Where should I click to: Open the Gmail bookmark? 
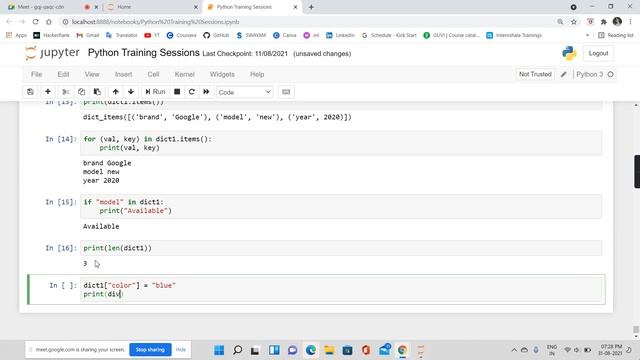(88, 35)
